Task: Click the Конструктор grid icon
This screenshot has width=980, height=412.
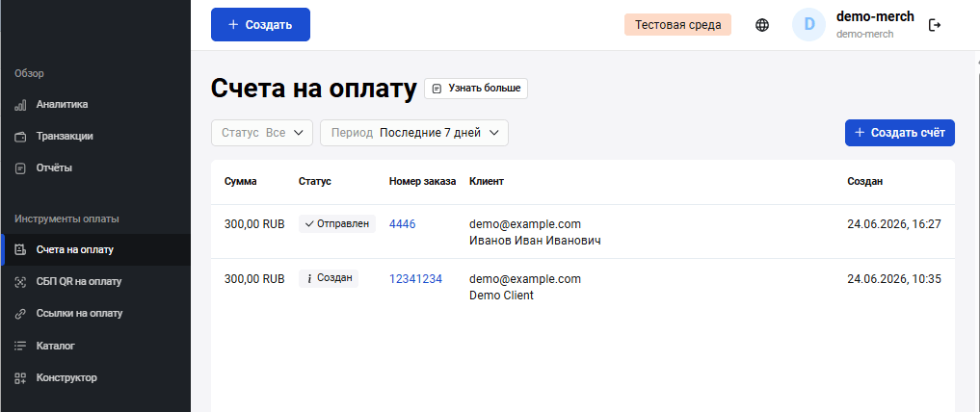Action: tap(20, 378)
